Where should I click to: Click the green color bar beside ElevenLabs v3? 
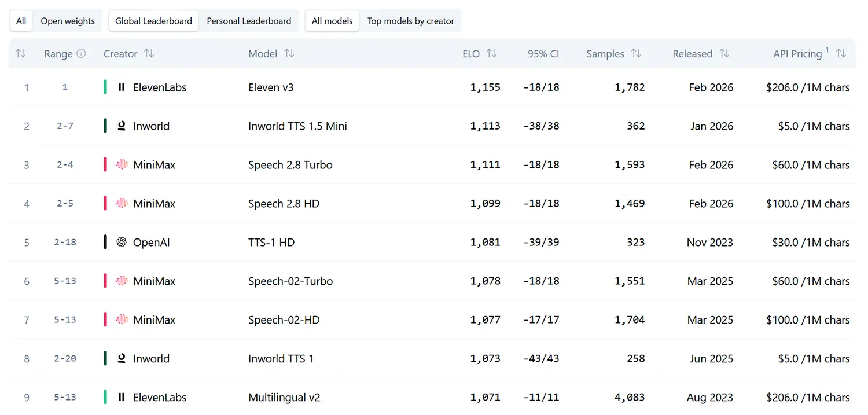pyautogui.click(x=105, y=87)
